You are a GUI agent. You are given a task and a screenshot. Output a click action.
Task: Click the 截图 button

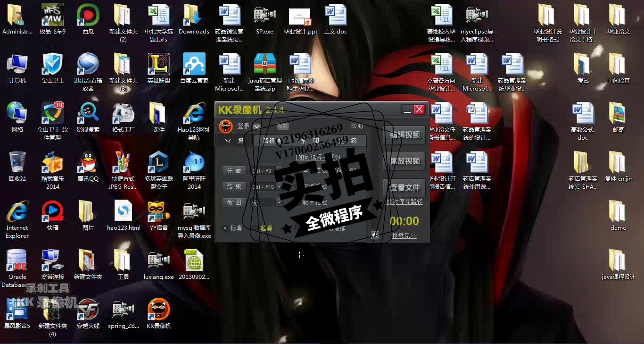(x=234, y=202)
